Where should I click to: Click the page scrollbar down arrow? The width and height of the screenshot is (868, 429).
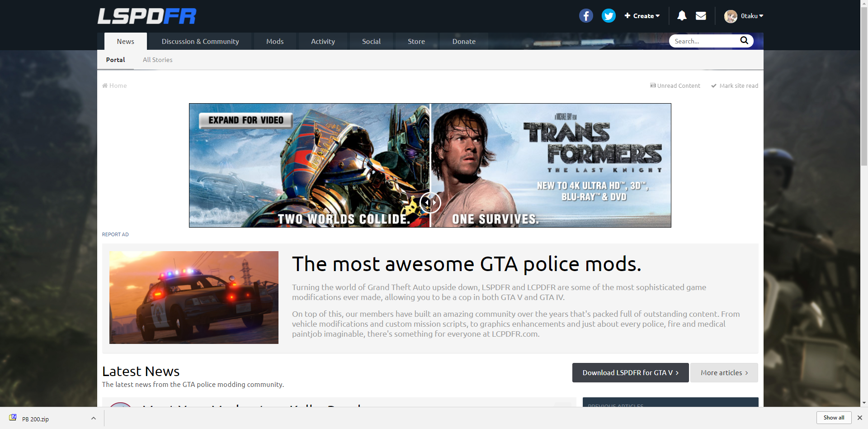pos(864,402)
